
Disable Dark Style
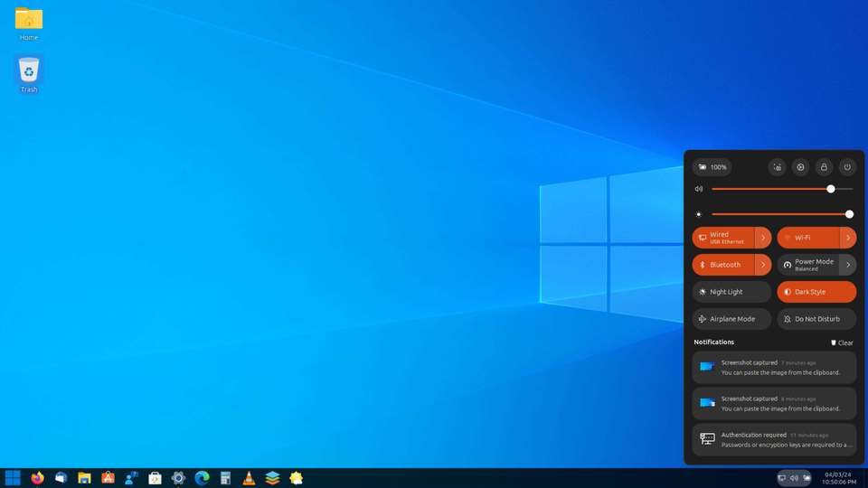click(816, 292)
